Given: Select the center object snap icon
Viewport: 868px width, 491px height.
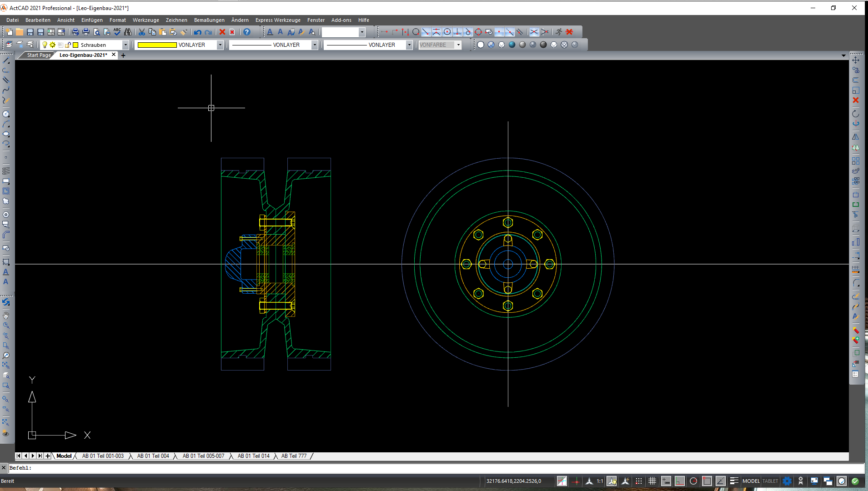Looking at the screenshot, I should tap(447, 32).
